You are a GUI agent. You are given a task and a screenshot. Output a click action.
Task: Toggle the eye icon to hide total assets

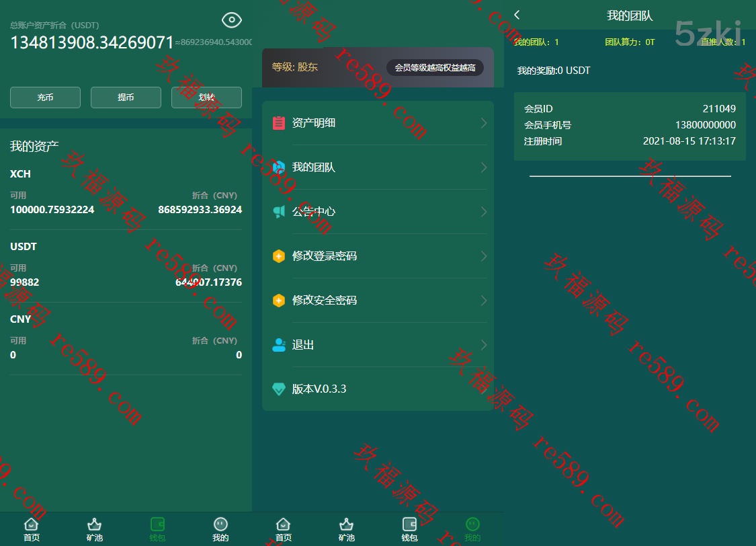232,20
